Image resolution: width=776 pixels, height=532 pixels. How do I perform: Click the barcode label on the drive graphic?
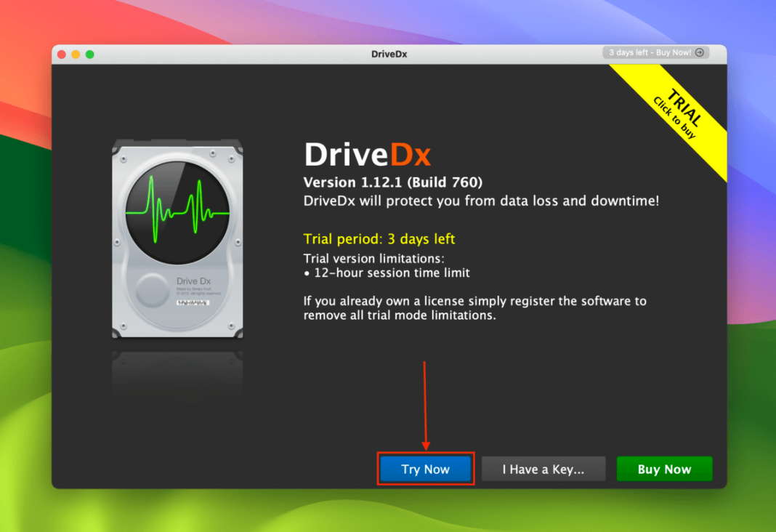(x=193, y=302)
